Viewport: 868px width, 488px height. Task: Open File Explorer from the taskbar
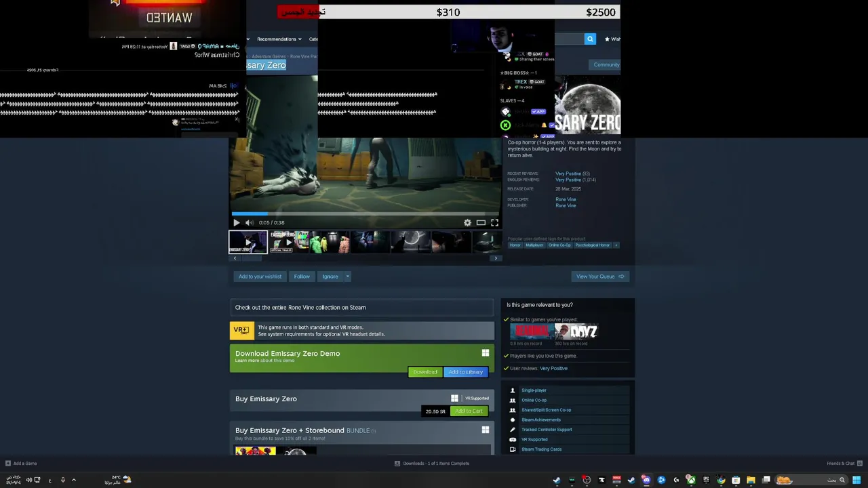pos(751,480)
